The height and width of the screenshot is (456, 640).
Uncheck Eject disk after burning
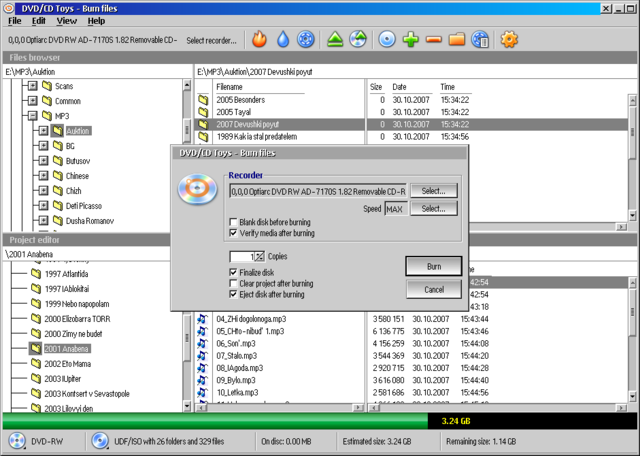233,294
